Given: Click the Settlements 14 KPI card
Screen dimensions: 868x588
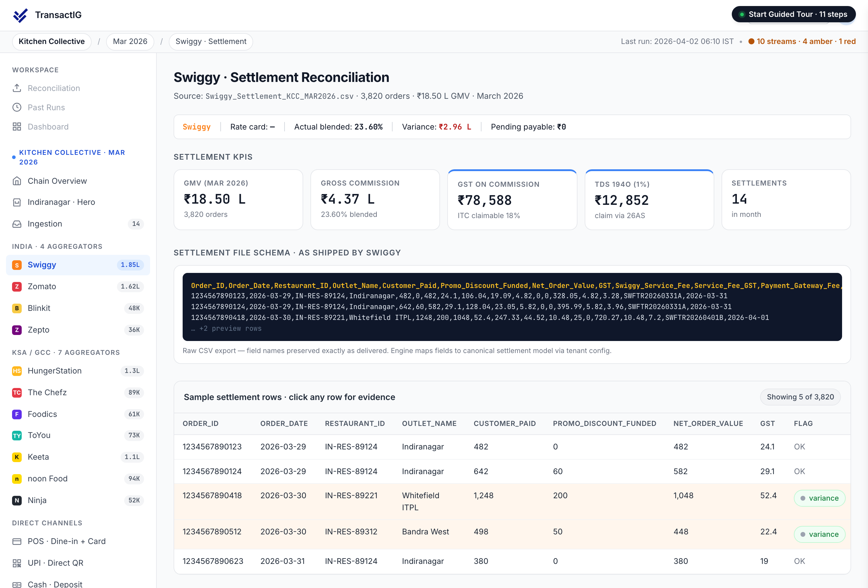Looking at the screenshot, I should (x=786, y=200).
